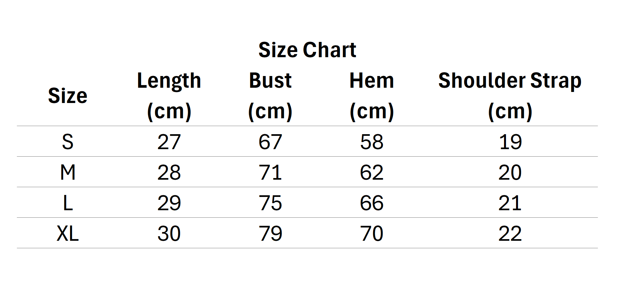Click bust value 75 in L row
Screen dimensions: 644x283
[x=270, y=203]
